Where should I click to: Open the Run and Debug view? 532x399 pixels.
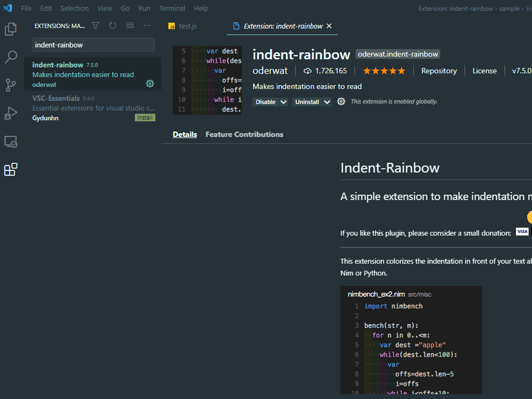10,113
